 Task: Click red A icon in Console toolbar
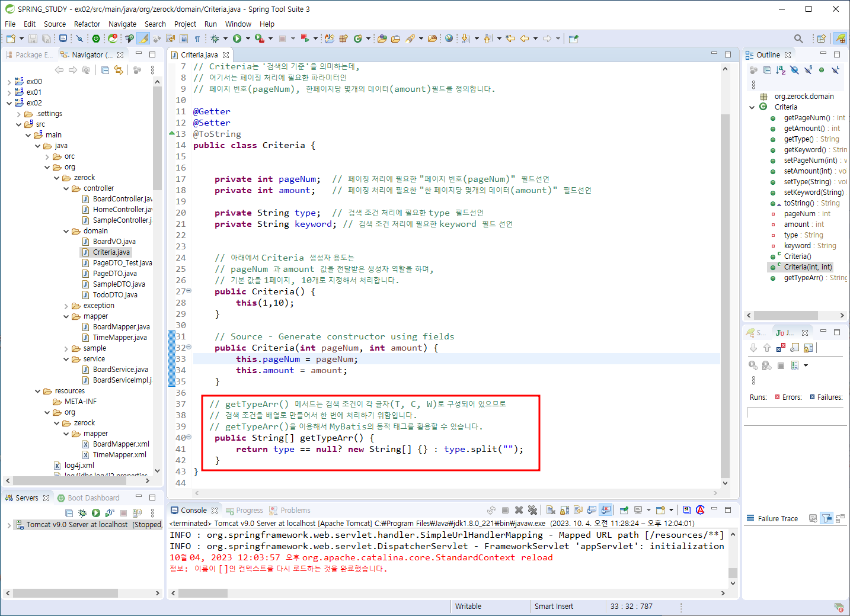coord(700,510)
